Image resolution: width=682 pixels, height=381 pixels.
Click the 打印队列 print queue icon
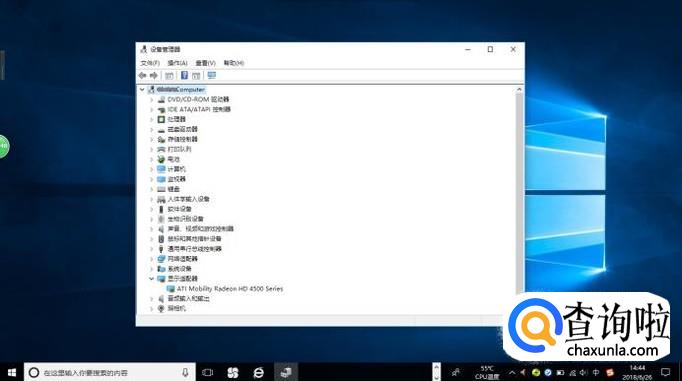(161, 149)
